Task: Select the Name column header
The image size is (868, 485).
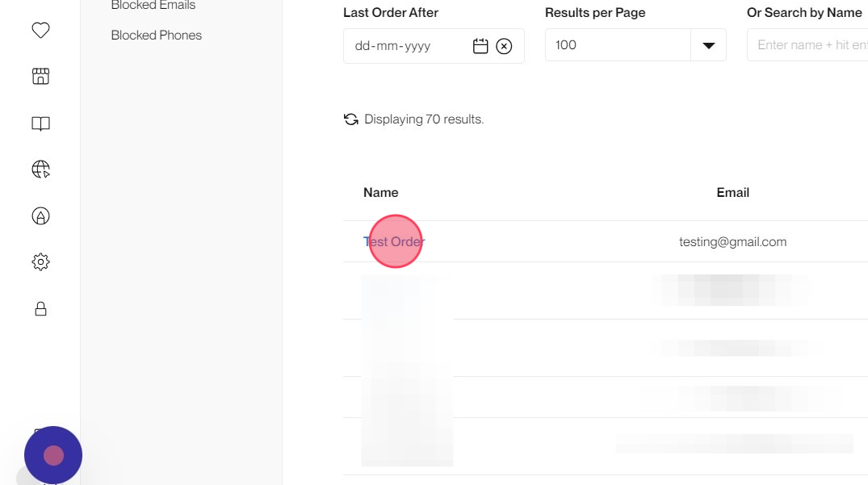Action: [381, 192]
